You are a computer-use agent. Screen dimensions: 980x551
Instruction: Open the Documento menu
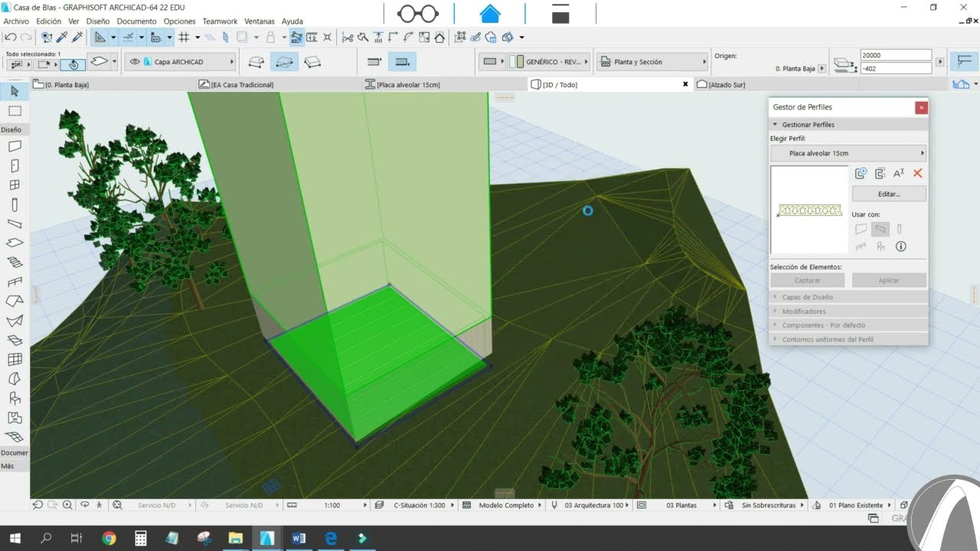(x=137, y=21)
